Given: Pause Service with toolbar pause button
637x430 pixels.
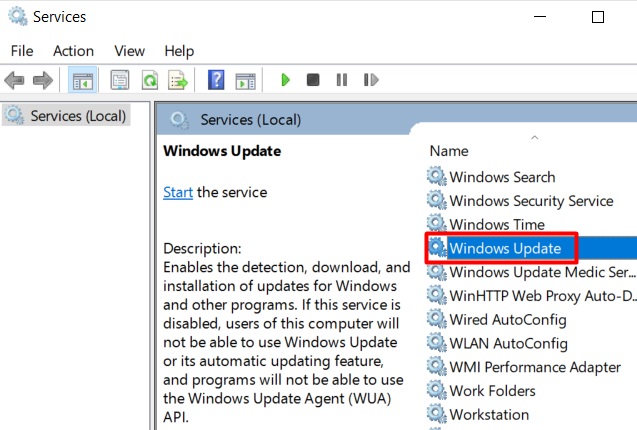Looking at the screenshot, I should pyautogui.click(x=342, y=80).
